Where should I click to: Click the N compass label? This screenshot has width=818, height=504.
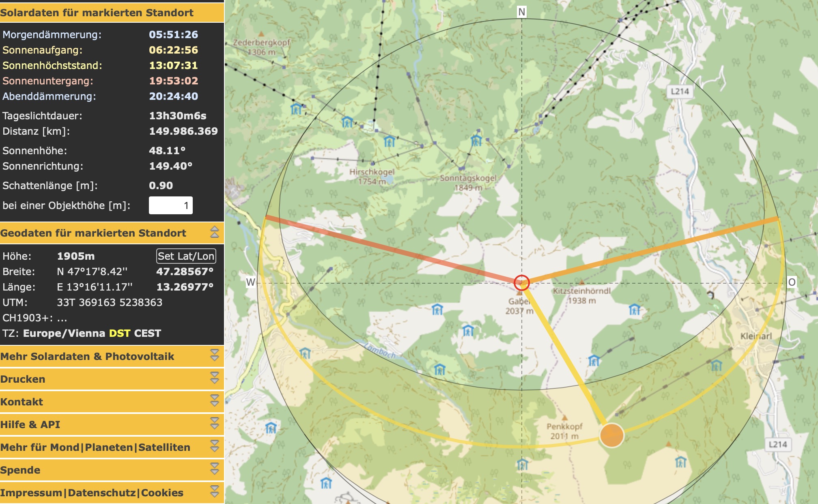click(x=522, y=12)
